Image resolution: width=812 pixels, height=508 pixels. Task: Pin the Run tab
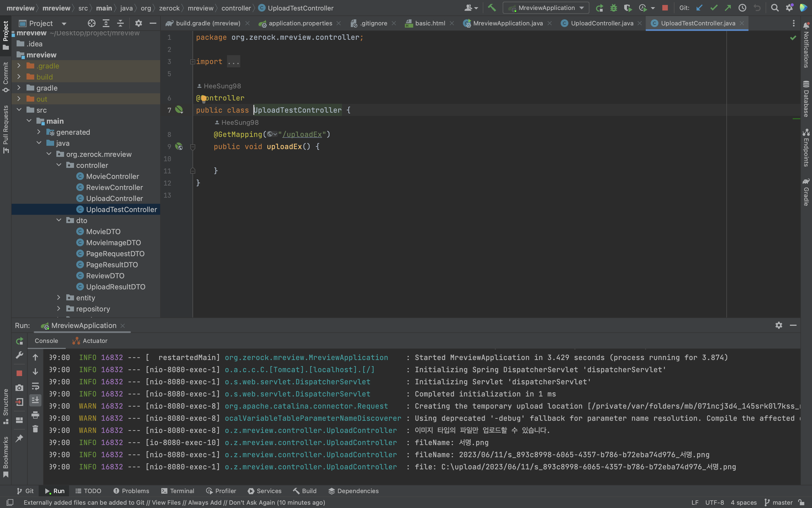(x=20, y=438)
